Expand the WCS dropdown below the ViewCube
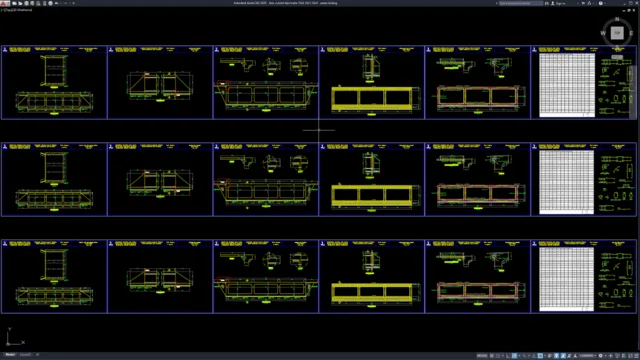 [617, 57]
